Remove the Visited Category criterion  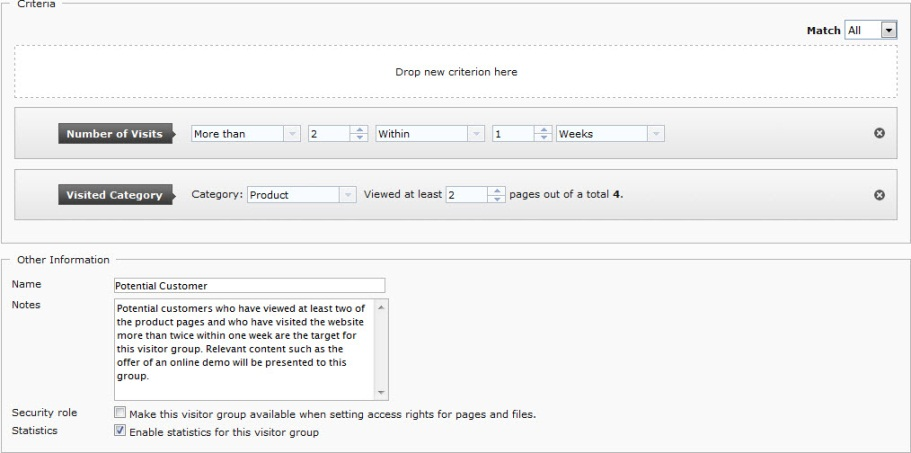point(880,195)
